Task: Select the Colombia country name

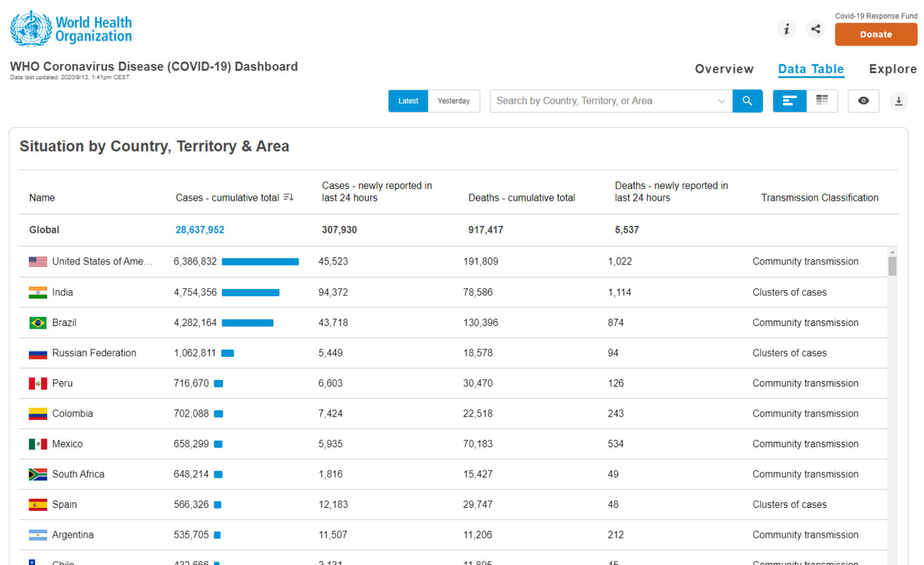Action: [x=72, y=414]
